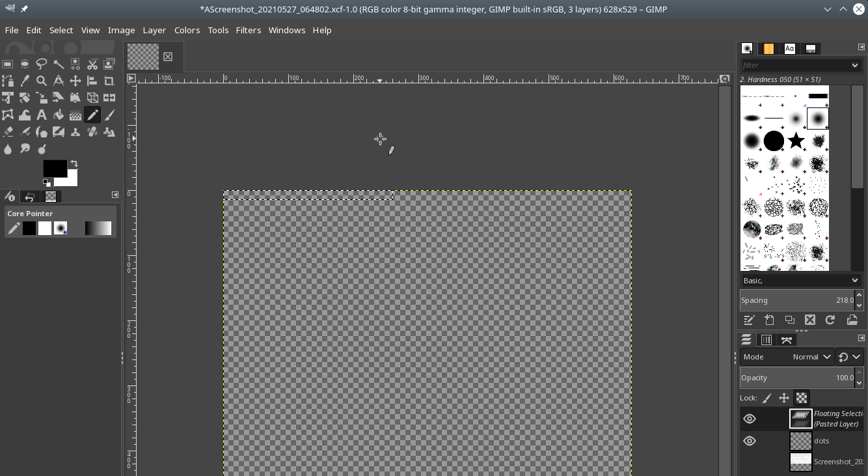
Task: Switch to the Paths tab in layers dock
Action: coord(787,340)
